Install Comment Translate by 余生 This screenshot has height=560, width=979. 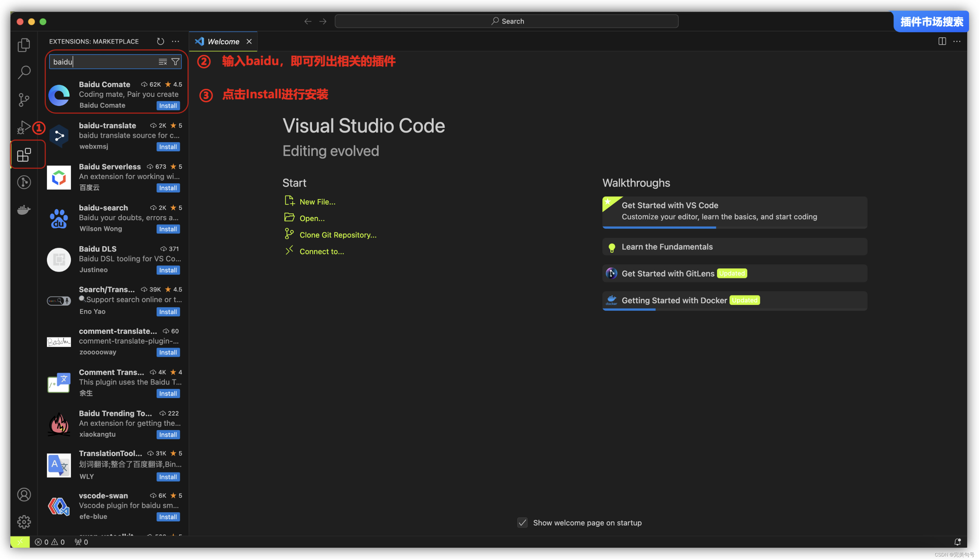168,394
